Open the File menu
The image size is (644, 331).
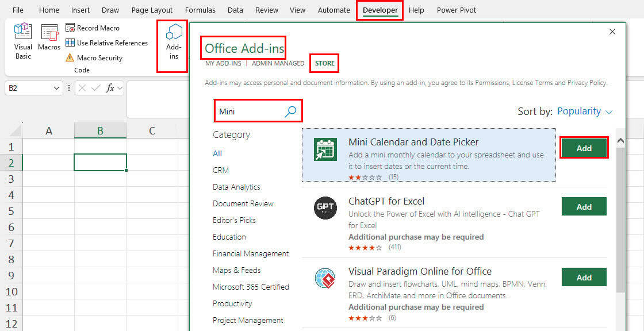pyautogui.click(x=18, y=10)
